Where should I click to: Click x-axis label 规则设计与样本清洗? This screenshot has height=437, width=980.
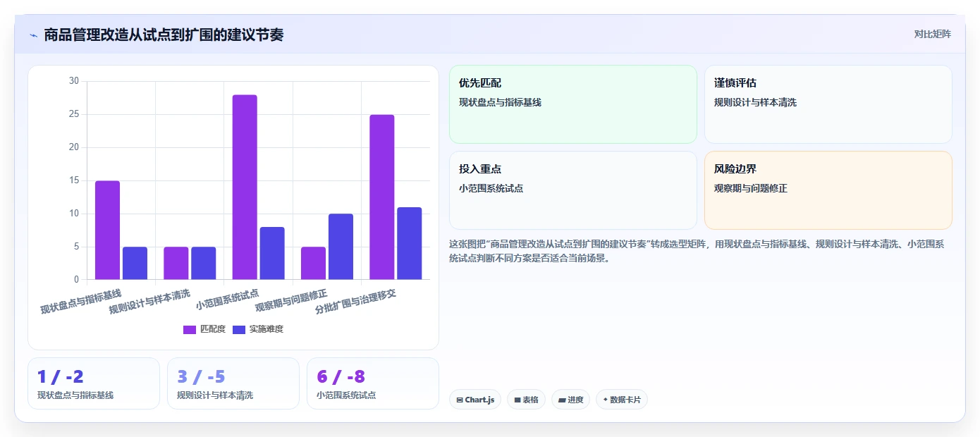coord(149,302)
